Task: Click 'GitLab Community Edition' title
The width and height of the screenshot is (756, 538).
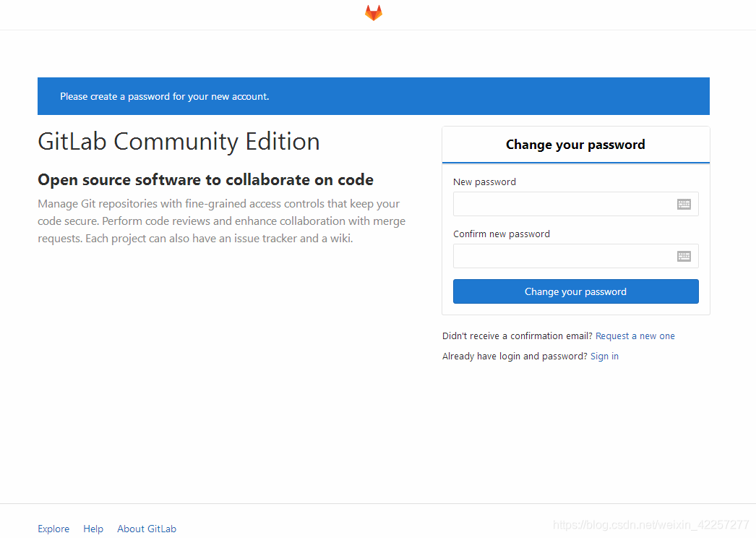Action: 179,142
